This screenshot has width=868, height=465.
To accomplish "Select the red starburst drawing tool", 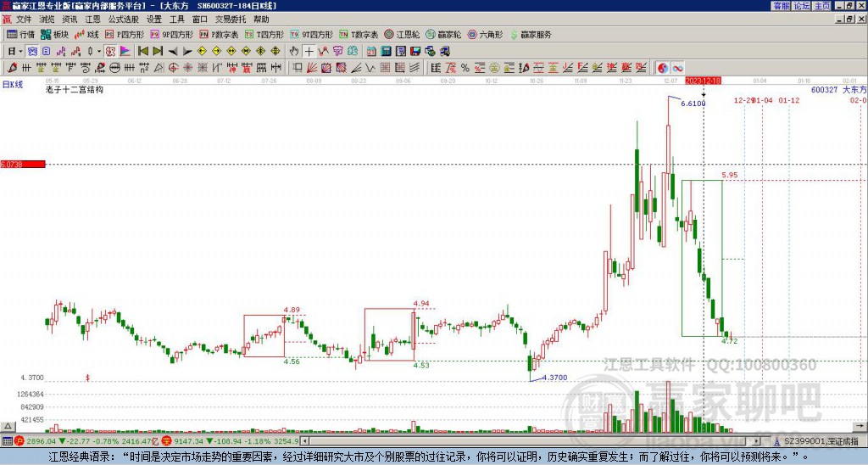I will [187, 68].
